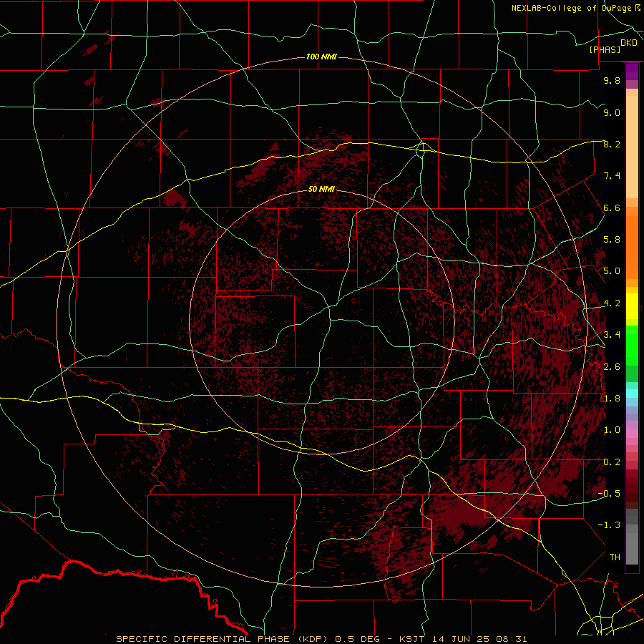Click the 6.6 scale value

[612, 208]
